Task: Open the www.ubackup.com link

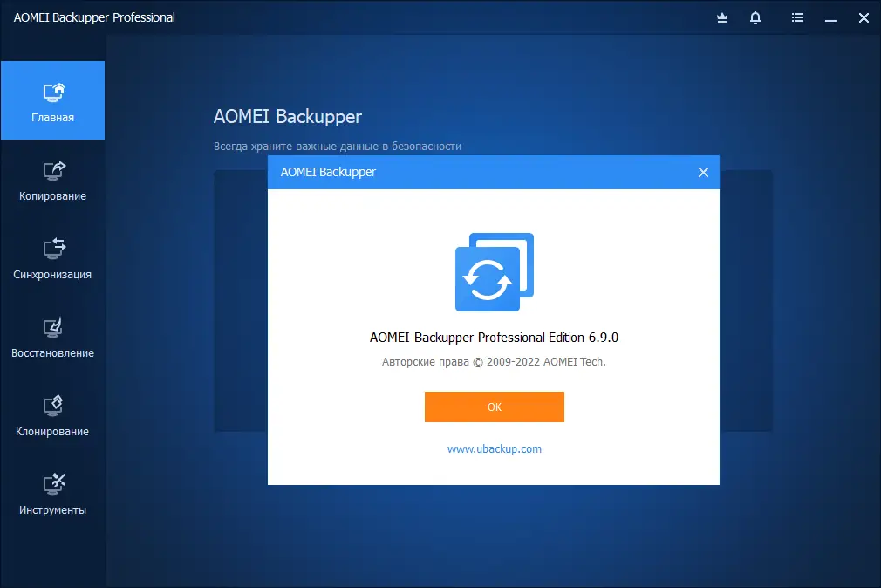Action: click(x=494, y=448)
